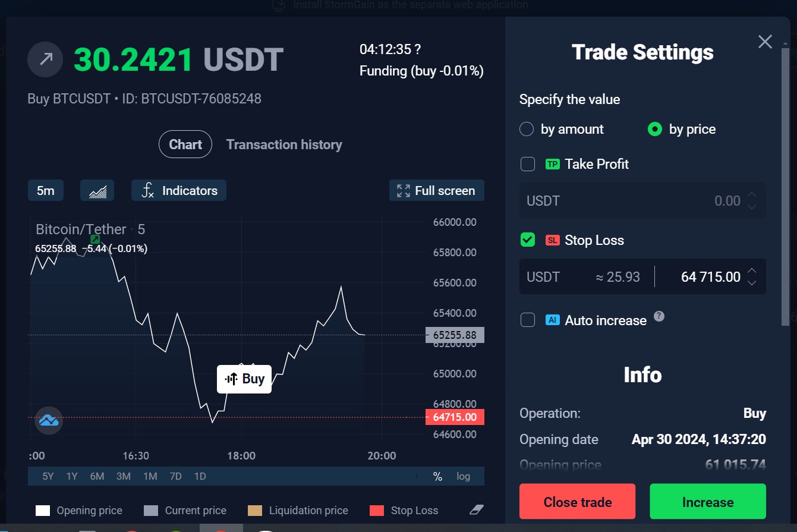Viewport: 797px width, 532px height.
Task: Increase Take Profit with up arrow
Action: (752, 194)
